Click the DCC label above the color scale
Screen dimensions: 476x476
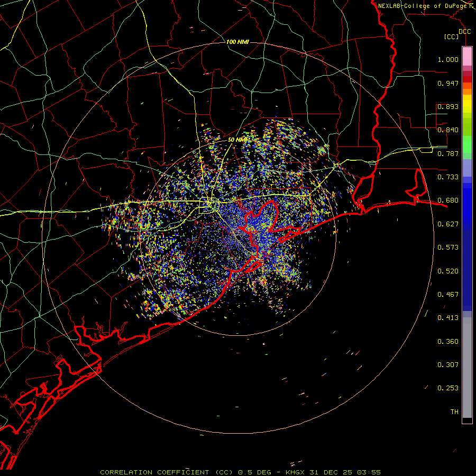pos(464,32)
